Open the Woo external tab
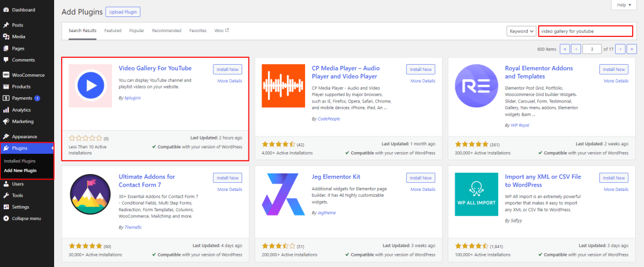The width and height of the screenshot is (644, 267). click(221, 31)
